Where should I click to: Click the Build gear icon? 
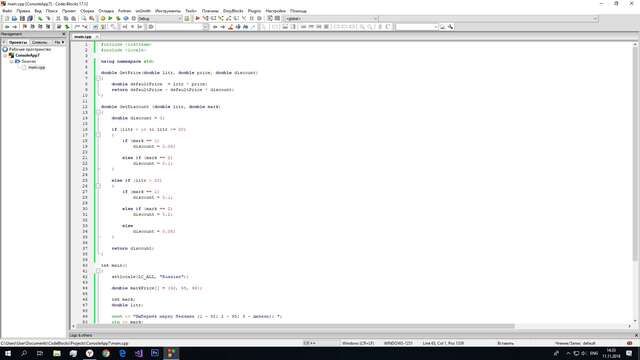pyautogui.click(x=103, y=18)
